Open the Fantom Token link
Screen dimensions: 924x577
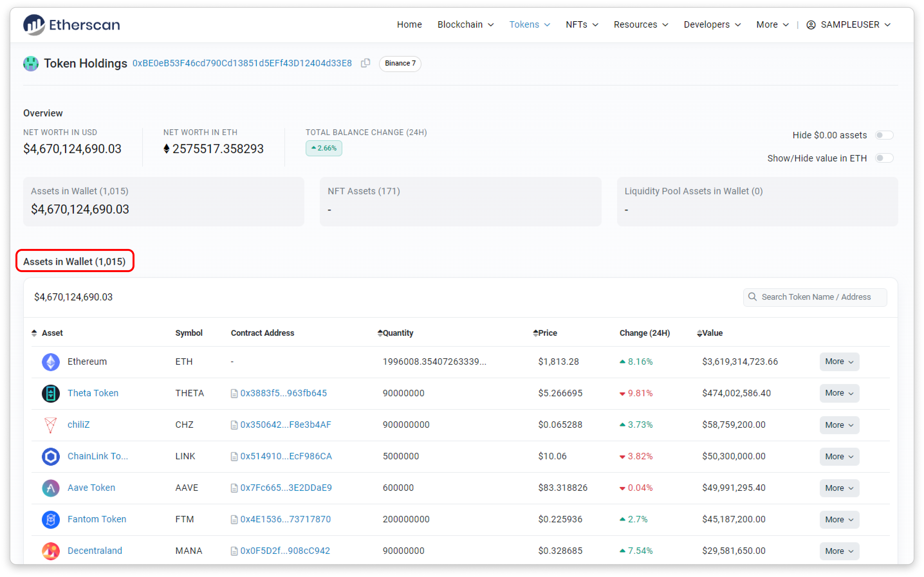click(x=97, y=519)
